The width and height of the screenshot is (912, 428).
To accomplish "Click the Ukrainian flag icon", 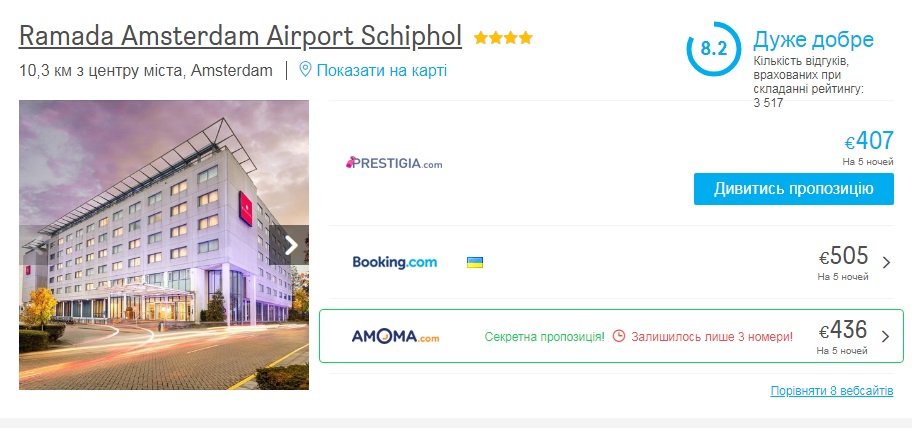I will coord(475,262).
